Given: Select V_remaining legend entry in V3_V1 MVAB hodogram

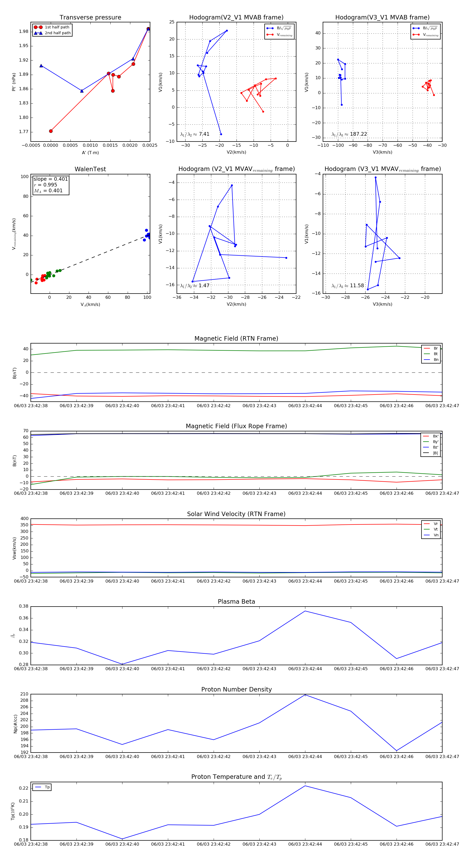Looking at the screenshot, I should click(425, 35).
